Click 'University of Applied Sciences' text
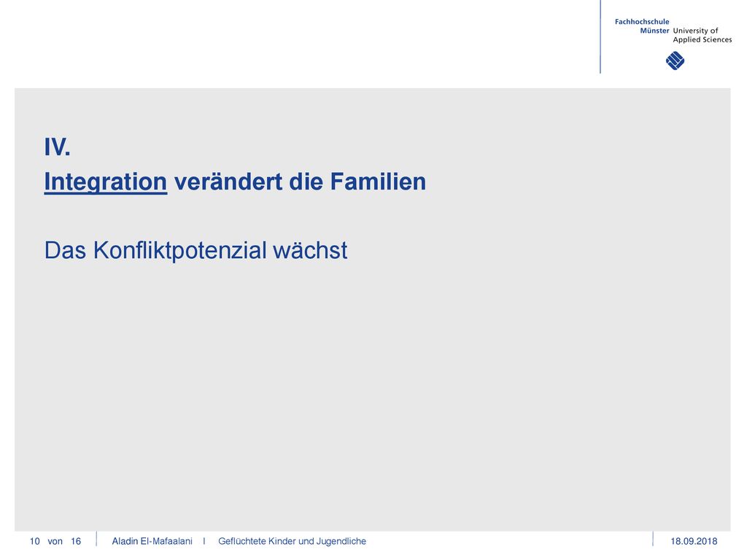The image size is (747, 560). [x=703, y=35]
